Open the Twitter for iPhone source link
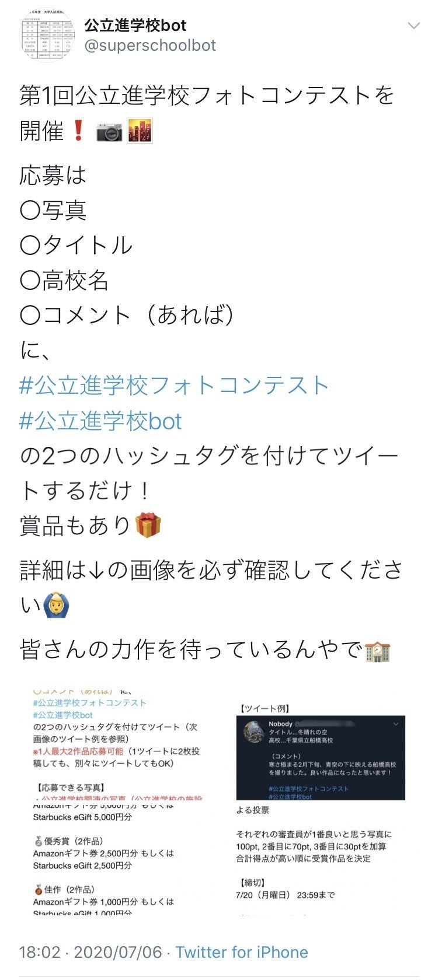The image size is (435, 980). click(x=242, y=953)
